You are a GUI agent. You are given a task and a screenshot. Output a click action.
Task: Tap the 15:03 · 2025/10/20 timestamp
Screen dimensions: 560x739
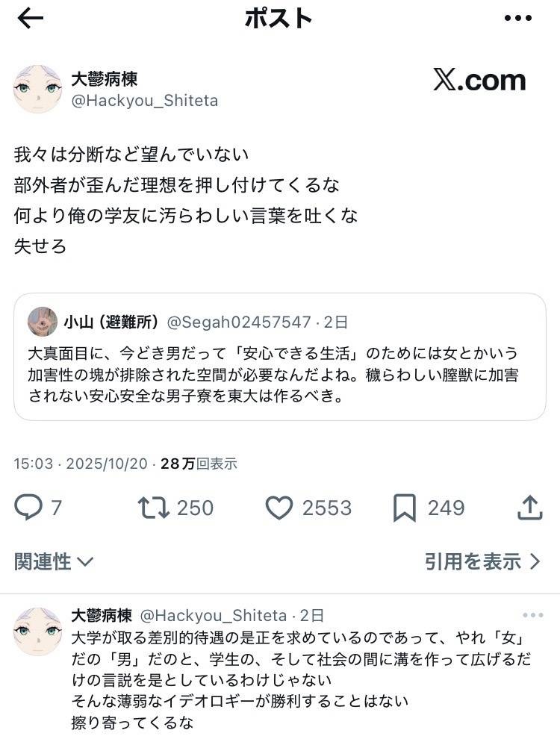81,464
